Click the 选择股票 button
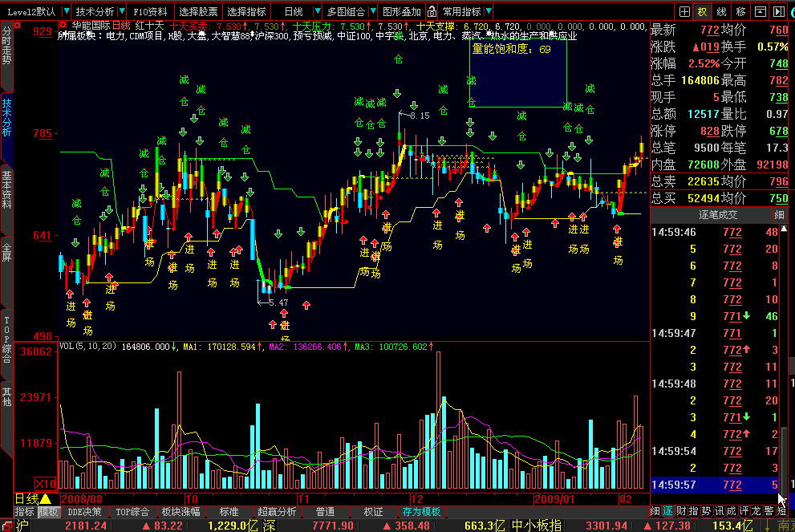The image size is (795, 532). tap(198, 12)
